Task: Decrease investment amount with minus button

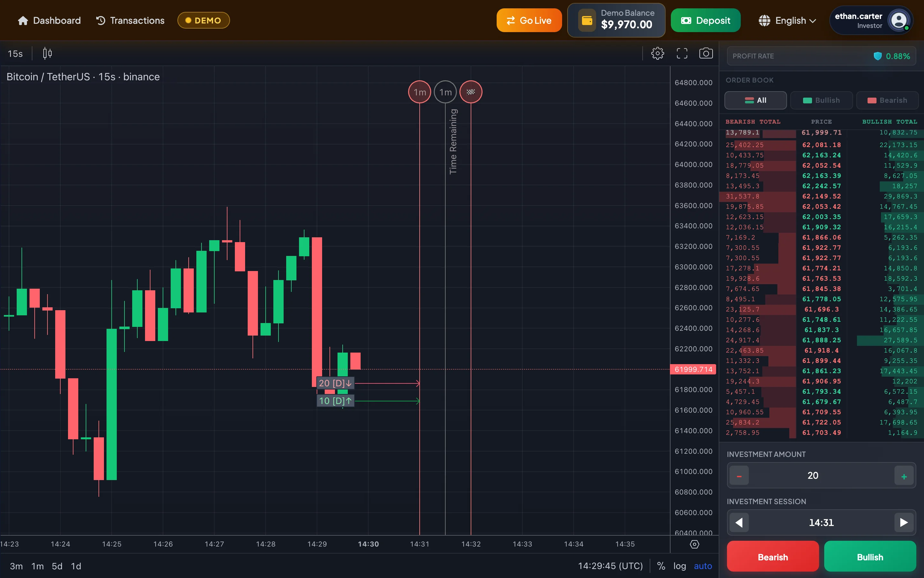Action: pos(739,476)
